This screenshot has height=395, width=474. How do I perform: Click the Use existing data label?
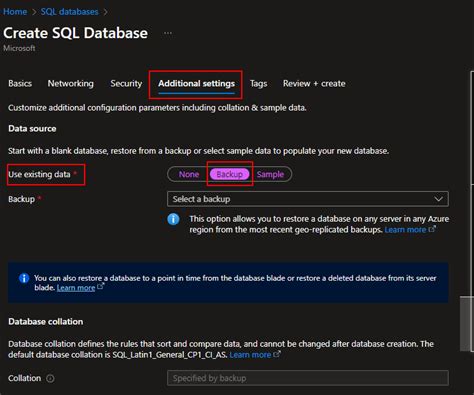point(39,174)
